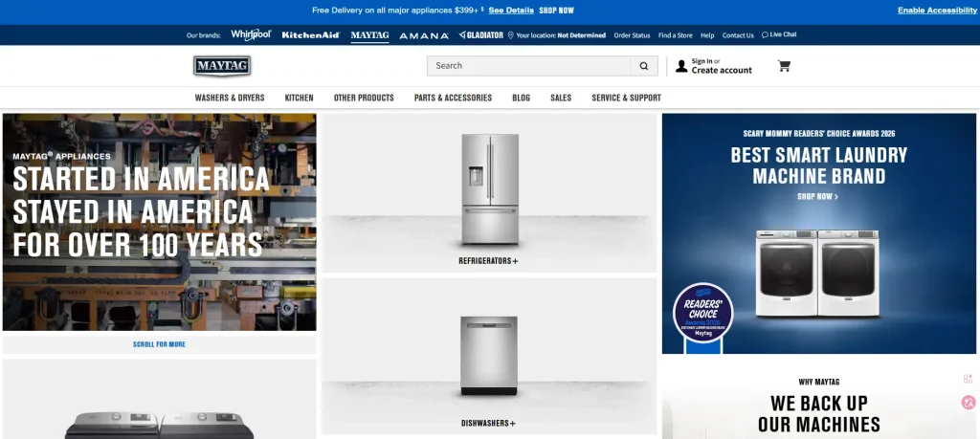The image size is (980, 439).
Task: Click the stainless refrigerator image
Action: (x=490, y=188)
